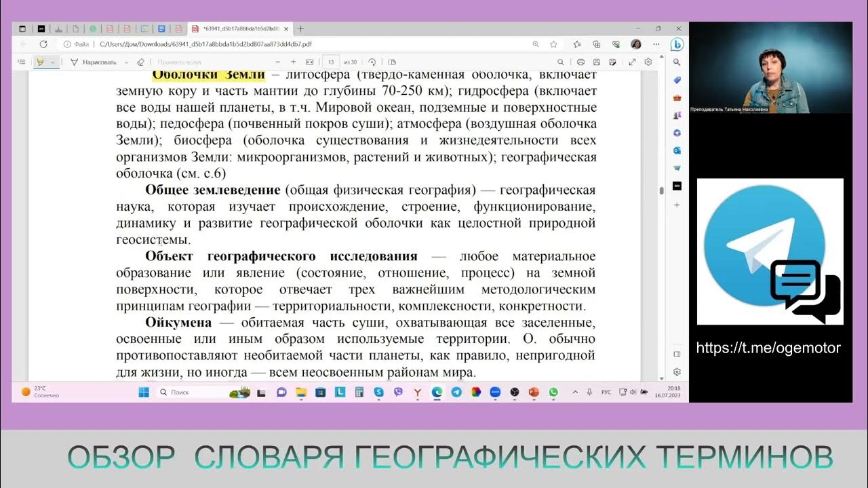
Task: Add this page to favorites
Action: coord(553,44)
